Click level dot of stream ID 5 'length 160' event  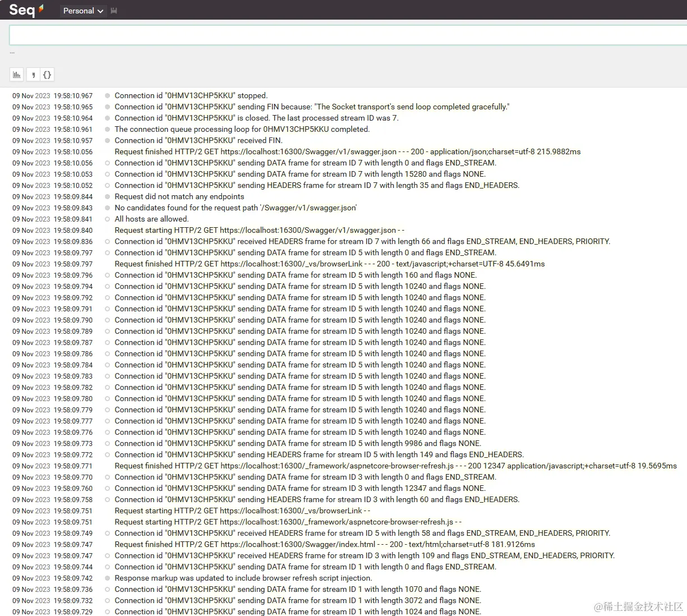[x=107, y=275]
